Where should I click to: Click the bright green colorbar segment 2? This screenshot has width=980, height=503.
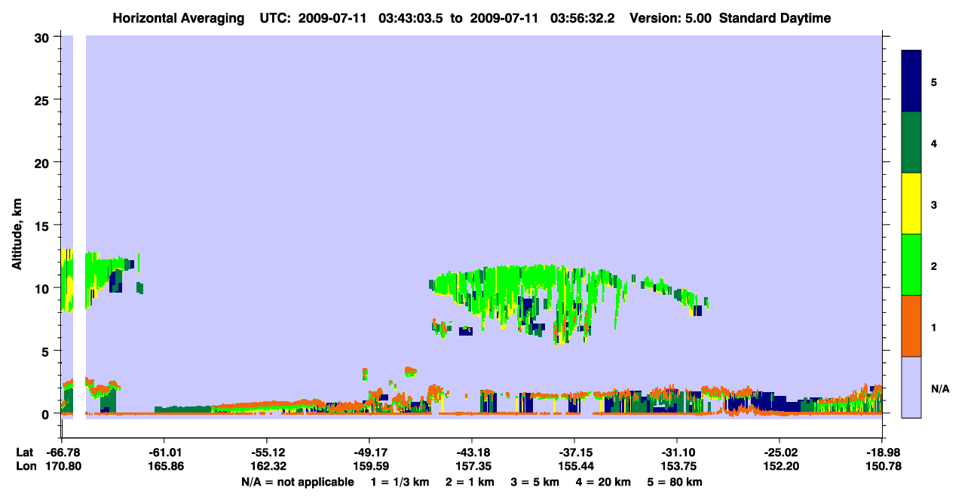point(911,265)
